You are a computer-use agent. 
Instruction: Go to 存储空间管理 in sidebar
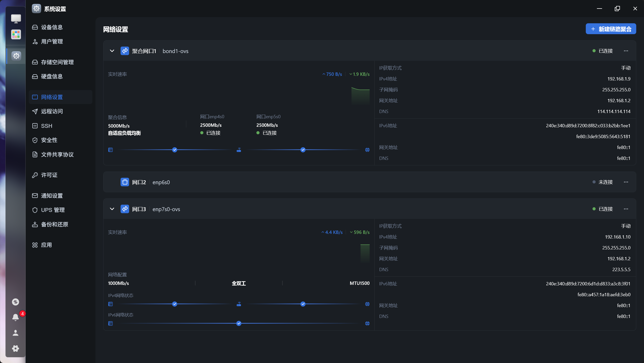[57, 62]
